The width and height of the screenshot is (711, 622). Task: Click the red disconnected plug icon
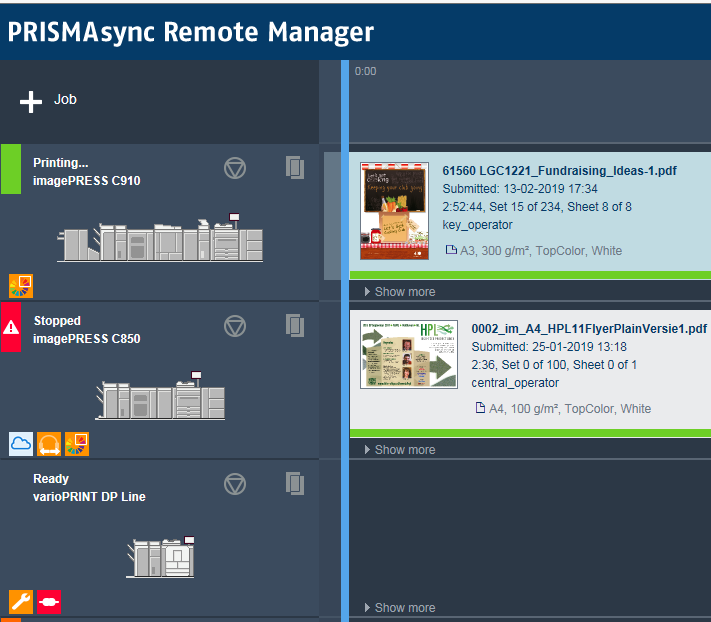(x=49, y=602)
